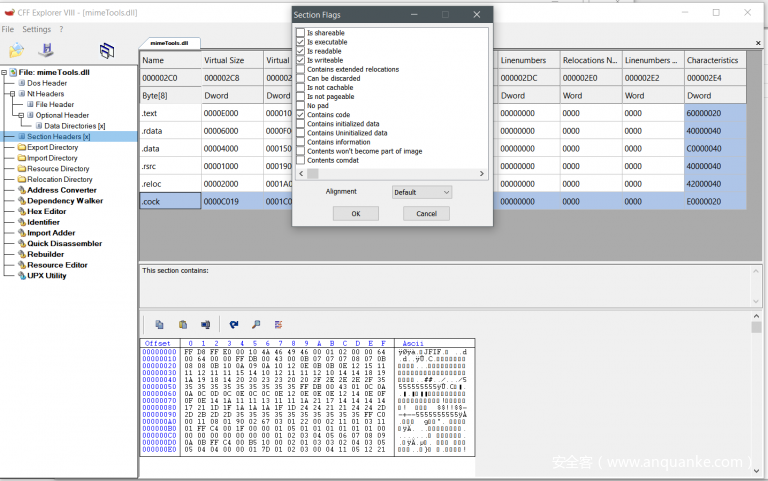Viewport: 768px width, 481px height.
Task: Toggle 'Contains initialized data' checkbox
Action: 300,124
